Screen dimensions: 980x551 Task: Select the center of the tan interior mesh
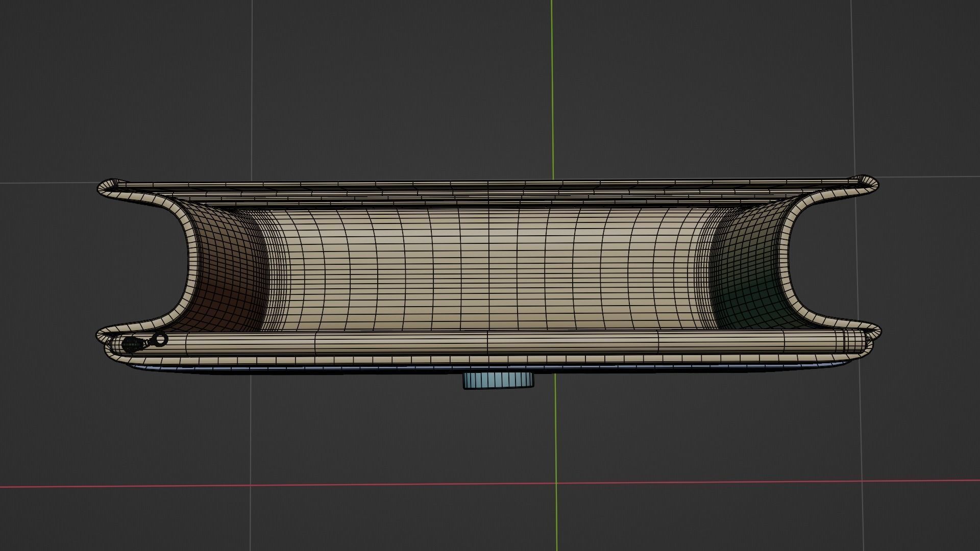click(x=487, y=268)
